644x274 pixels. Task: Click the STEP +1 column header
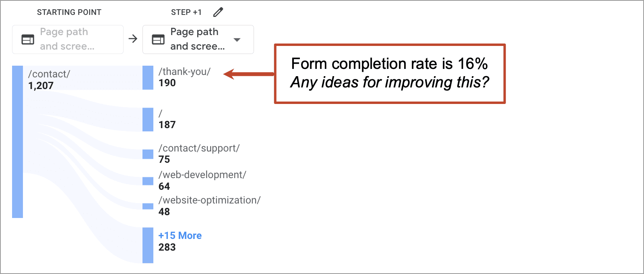tap(186, 12)
